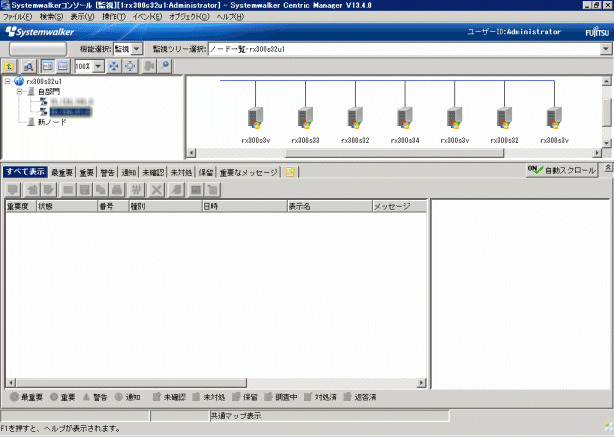The image size is (614, 437).
Task: Select the rx300s34 server icon
Action: coord(405,118)
